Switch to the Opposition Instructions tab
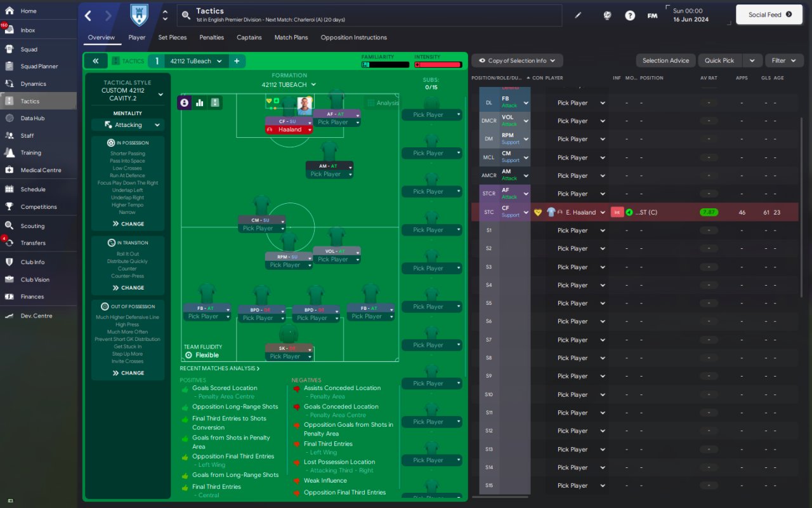This screenshot has height=508, width=812. [354, 37]
